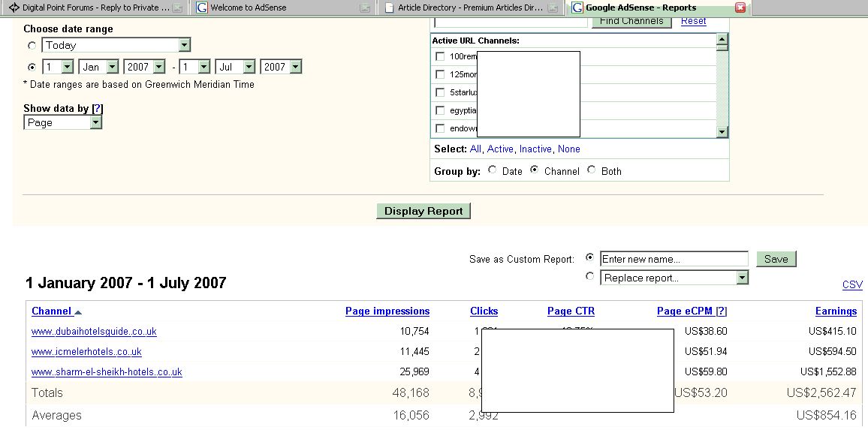This screenshot has width=868, height=436.
Task: Group by Channel radio button
Action: pos(534,170)
